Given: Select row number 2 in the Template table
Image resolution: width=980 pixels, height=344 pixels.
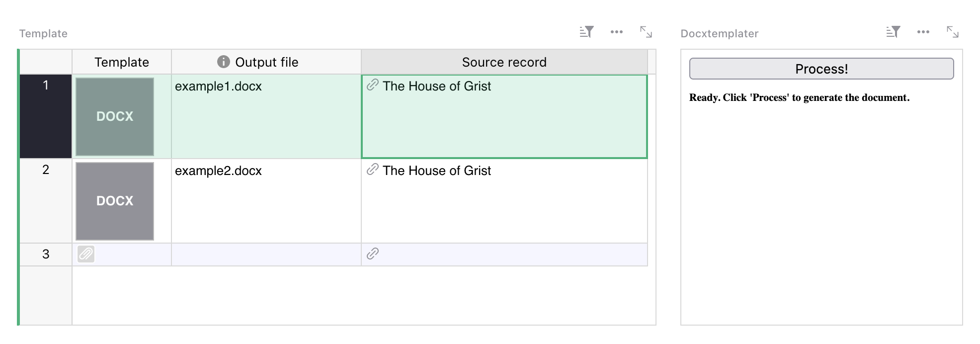Looking at the screenshot, I should [45, 170].
